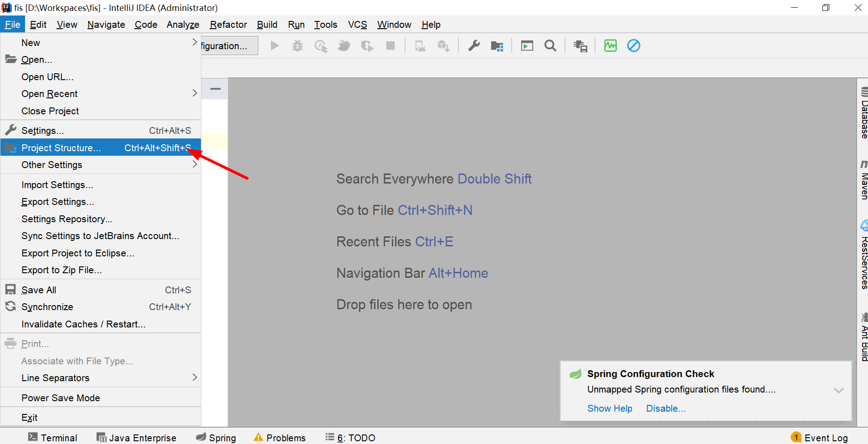Image resolution: width=868 pixels, height=444 pixels.
Task: Expand the Other Settings submenu
Action: (101, 165)
